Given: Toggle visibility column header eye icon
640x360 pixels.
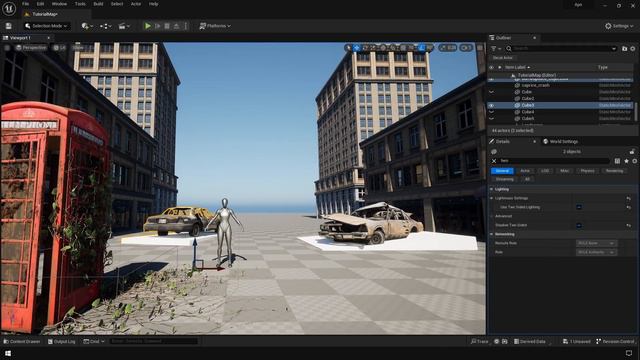Looking at the screenshot, I should tap(491, 67).
